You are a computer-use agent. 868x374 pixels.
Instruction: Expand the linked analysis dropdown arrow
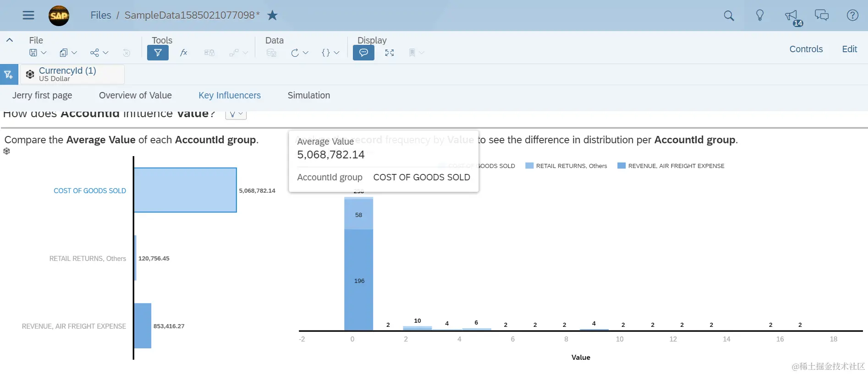(245, 53)
